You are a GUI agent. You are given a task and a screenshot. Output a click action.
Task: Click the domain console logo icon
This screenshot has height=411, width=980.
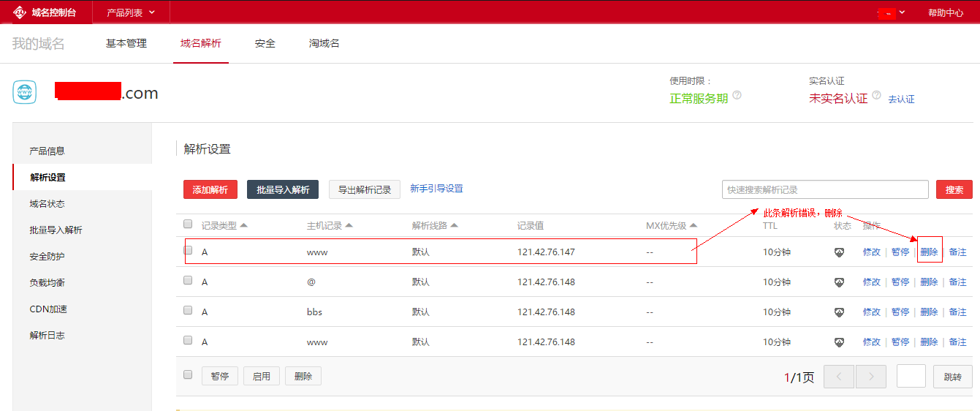coord(20,12)
